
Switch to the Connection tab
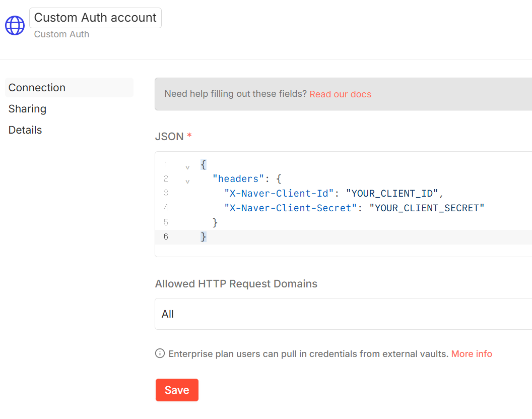pyautogui.click(x=37, y=88)
